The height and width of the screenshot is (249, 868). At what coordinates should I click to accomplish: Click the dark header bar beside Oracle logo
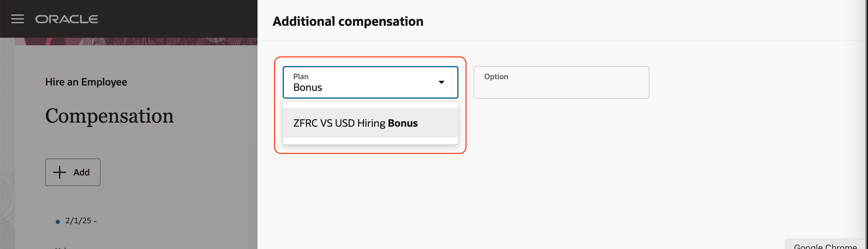click(x=178, y=19)
